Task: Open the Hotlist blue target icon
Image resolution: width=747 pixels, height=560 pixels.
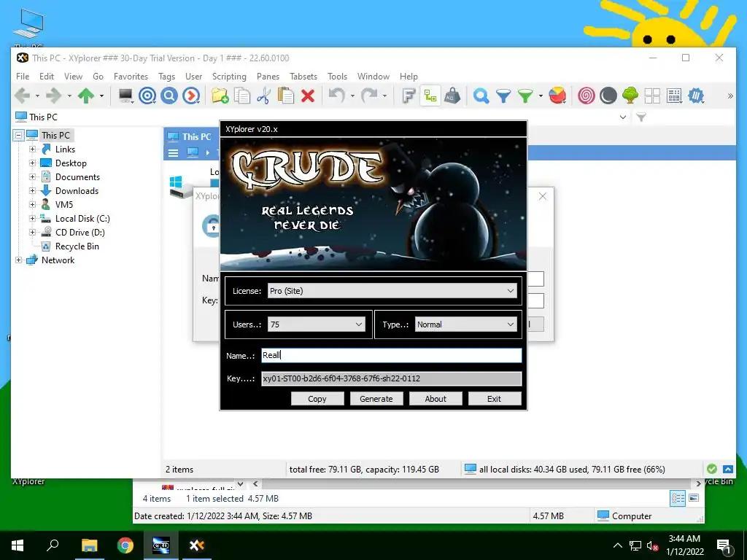Action: click(x=147, y=96)
